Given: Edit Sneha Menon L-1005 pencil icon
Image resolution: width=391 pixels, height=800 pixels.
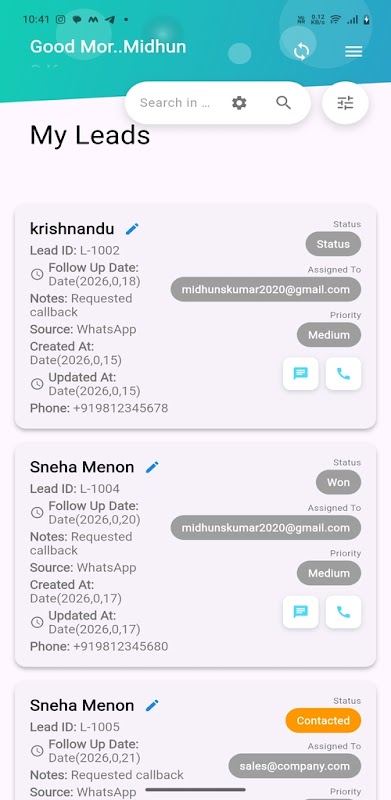Looking at the screenshot, I should (x=152, y=705).
